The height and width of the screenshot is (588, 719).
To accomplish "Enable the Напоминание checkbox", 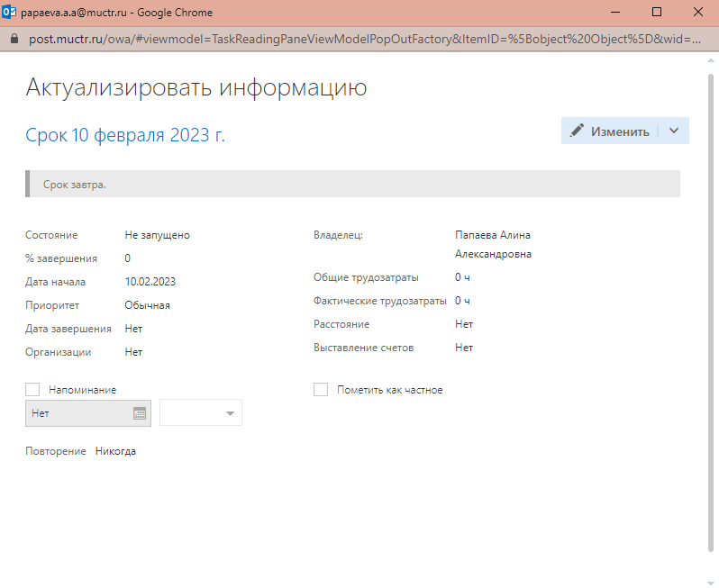I will [32, 389].
